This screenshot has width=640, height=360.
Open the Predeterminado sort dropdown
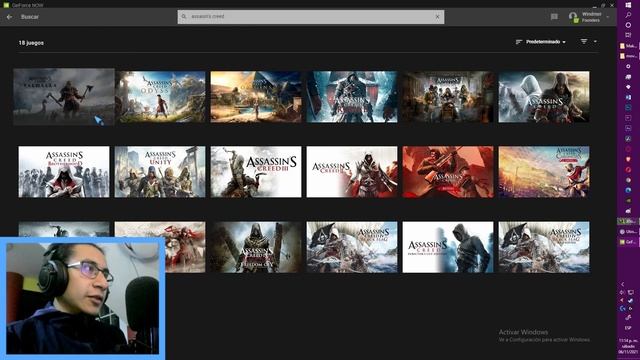(x=546, y=42)
